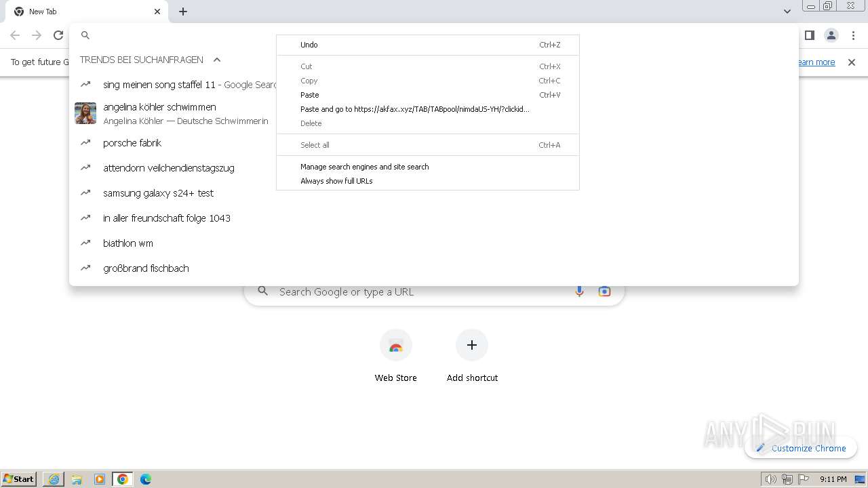Click Show desktop button at taskbar end
868x488 pixels.
pyautogui.click(x=860, y=479)
